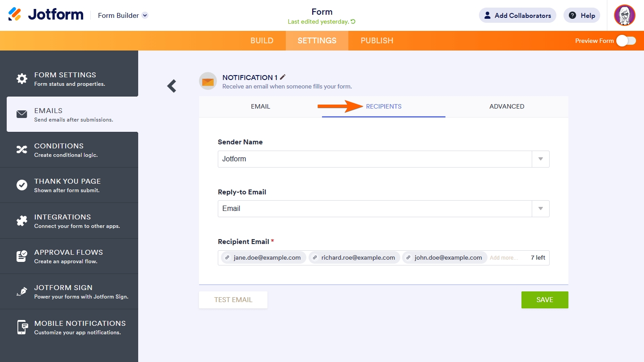
Task: Open the Sender Name dropdown
Action: tap(540, 159)
